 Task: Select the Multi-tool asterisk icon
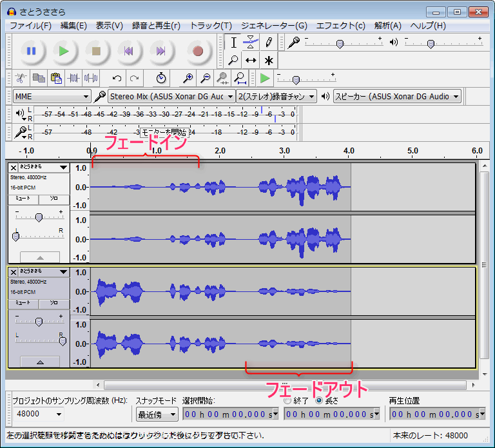pos(269,60)
